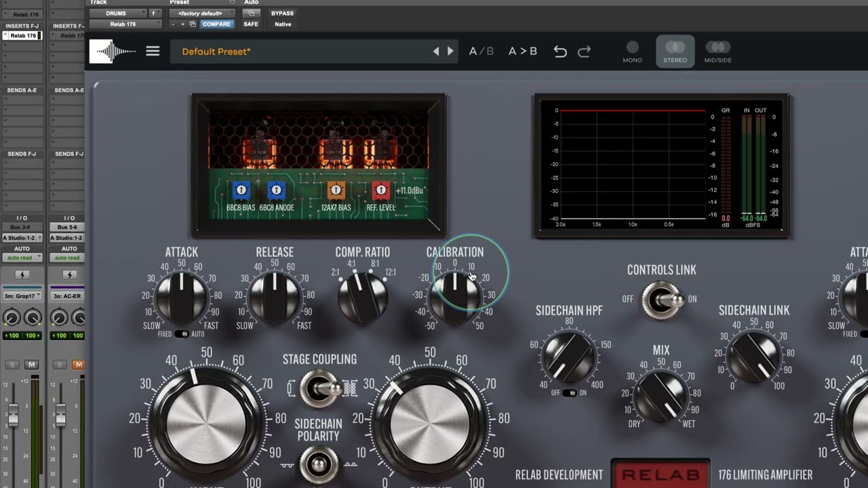Unmute the AC-ER track
This screenshot has width=868, height=488.
(79, 365)
